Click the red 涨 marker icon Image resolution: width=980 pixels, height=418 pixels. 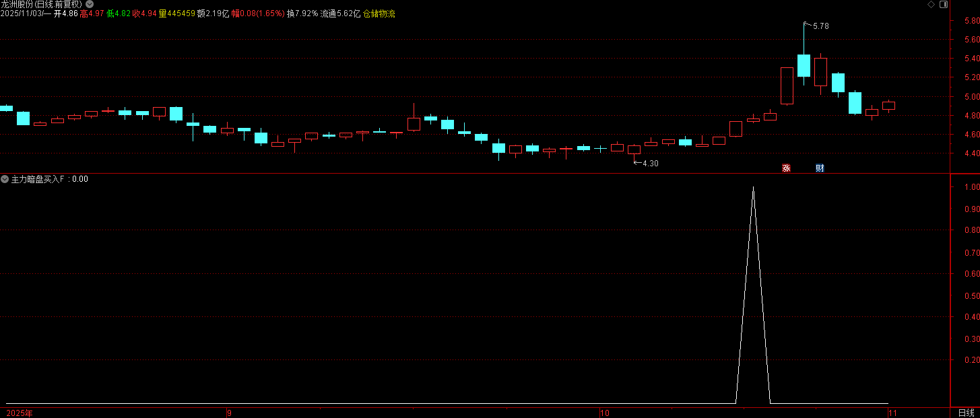(x=785, y=168)
